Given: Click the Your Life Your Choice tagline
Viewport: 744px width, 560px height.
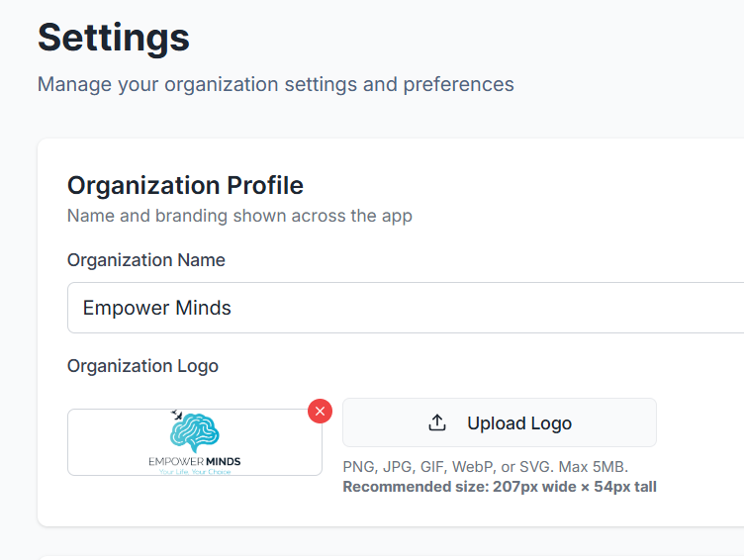Looking at the screenshot, I should tap(195, 472).
